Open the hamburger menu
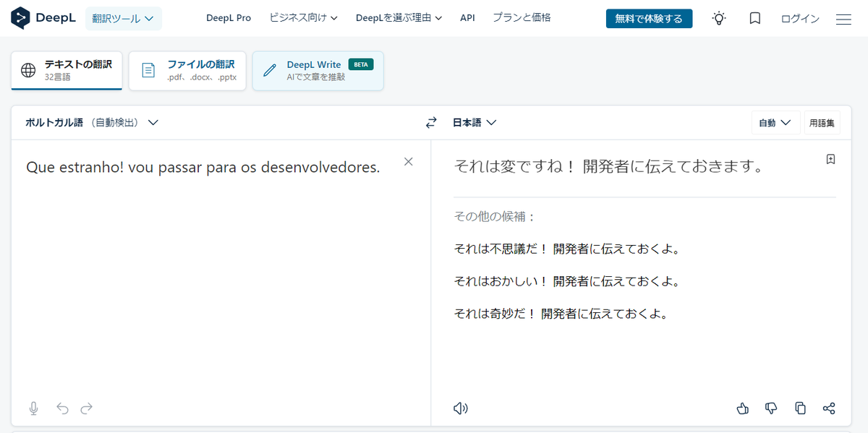 coord(843,19)
